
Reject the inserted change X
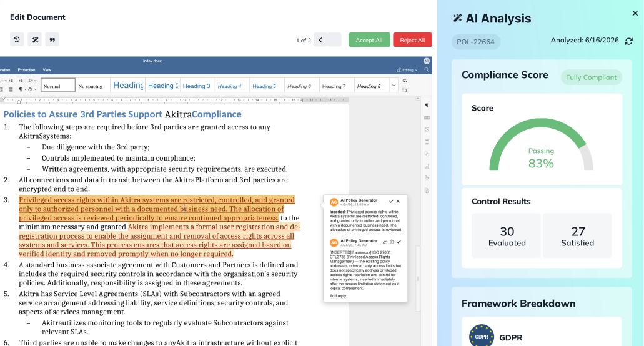coord(398,201)
